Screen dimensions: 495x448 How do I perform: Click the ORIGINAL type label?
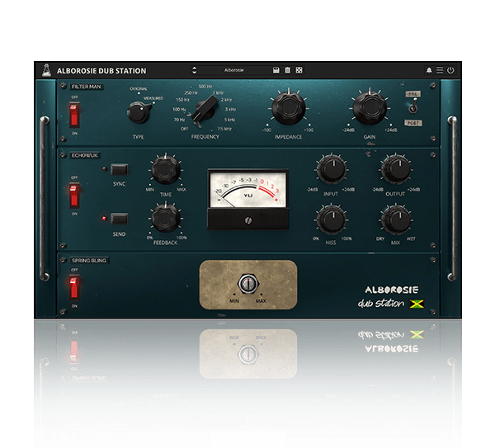coord(139,89)
